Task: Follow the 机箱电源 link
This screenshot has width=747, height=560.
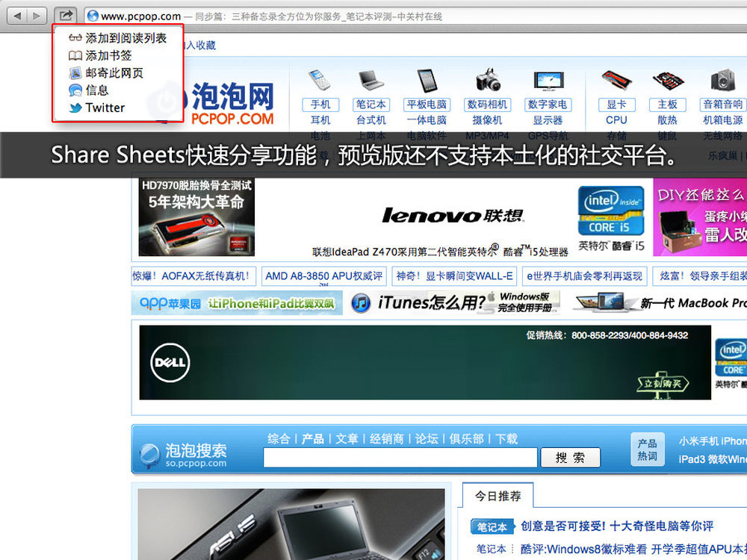Action: (722, 120)
